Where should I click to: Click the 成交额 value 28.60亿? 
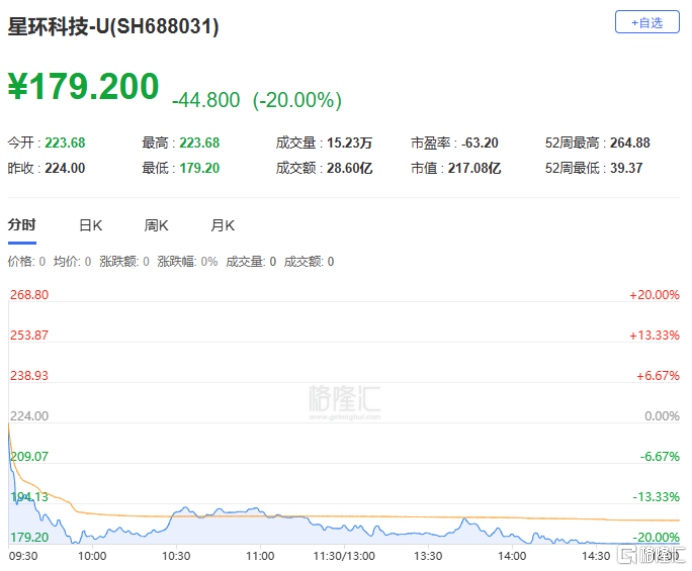[x=350, y=168]
